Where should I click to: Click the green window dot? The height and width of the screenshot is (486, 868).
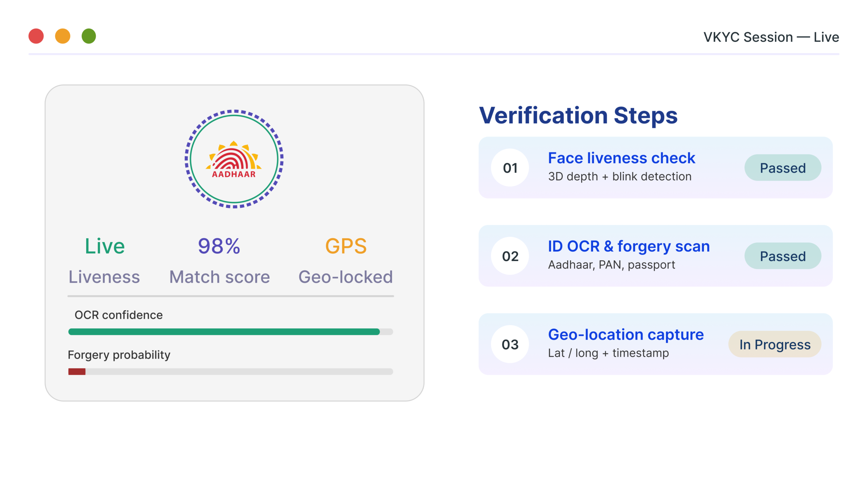89,36
